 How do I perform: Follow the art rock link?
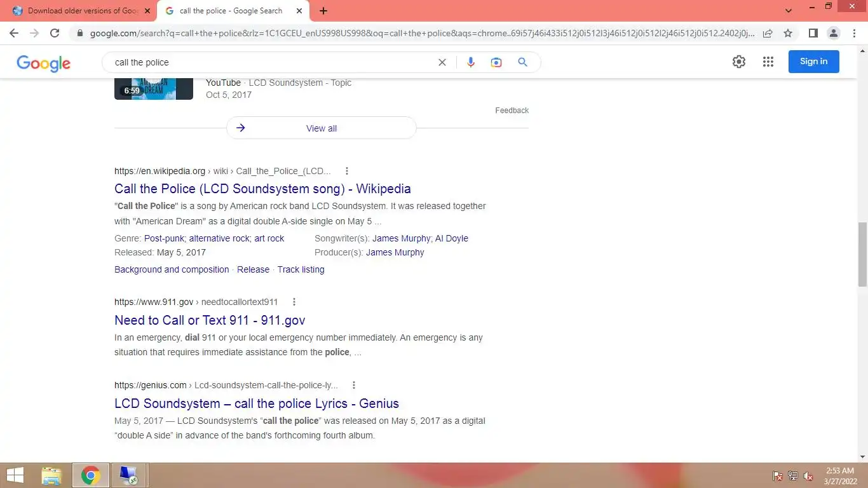pos(269,238)
